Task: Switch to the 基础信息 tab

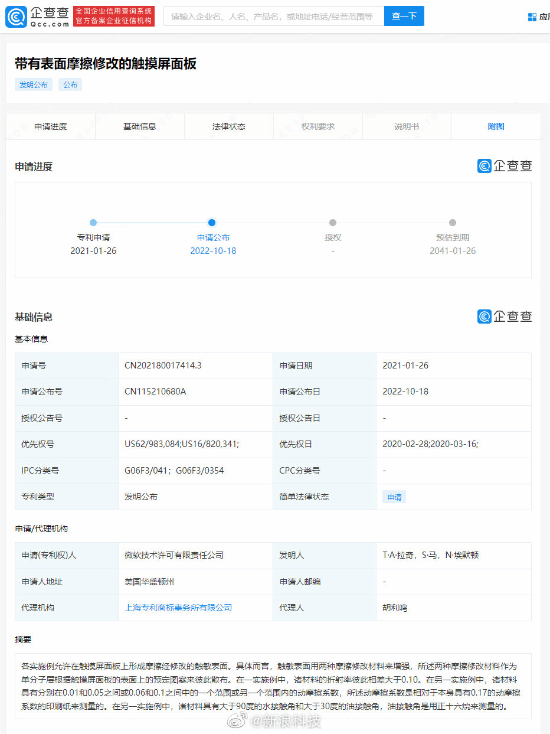Action: click(x=139, y=126)
